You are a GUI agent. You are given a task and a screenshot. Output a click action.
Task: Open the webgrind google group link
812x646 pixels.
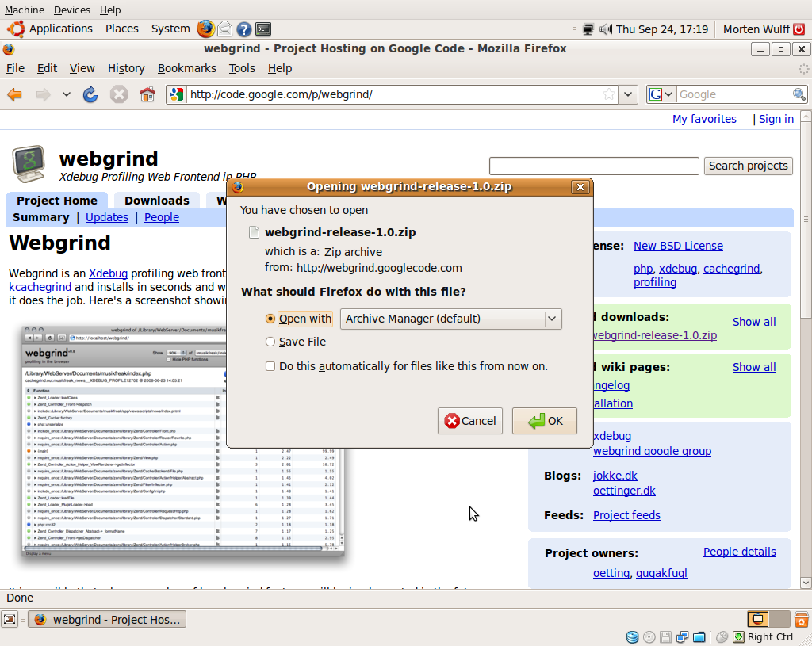pos(652,451)
